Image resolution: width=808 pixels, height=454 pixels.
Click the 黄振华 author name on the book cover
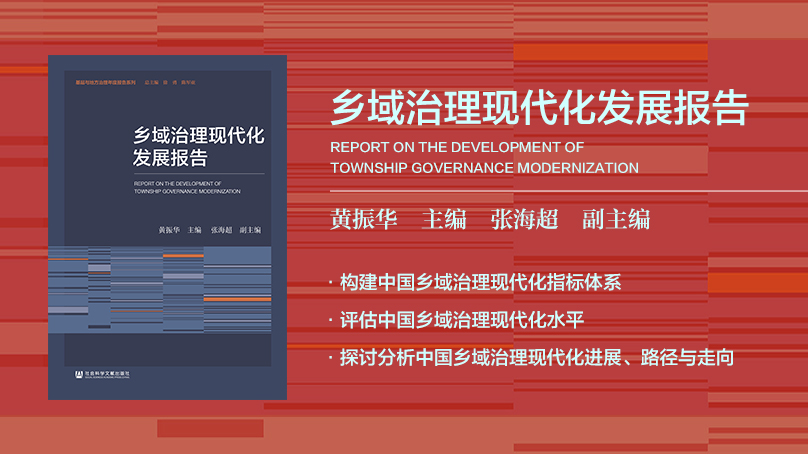149,230
